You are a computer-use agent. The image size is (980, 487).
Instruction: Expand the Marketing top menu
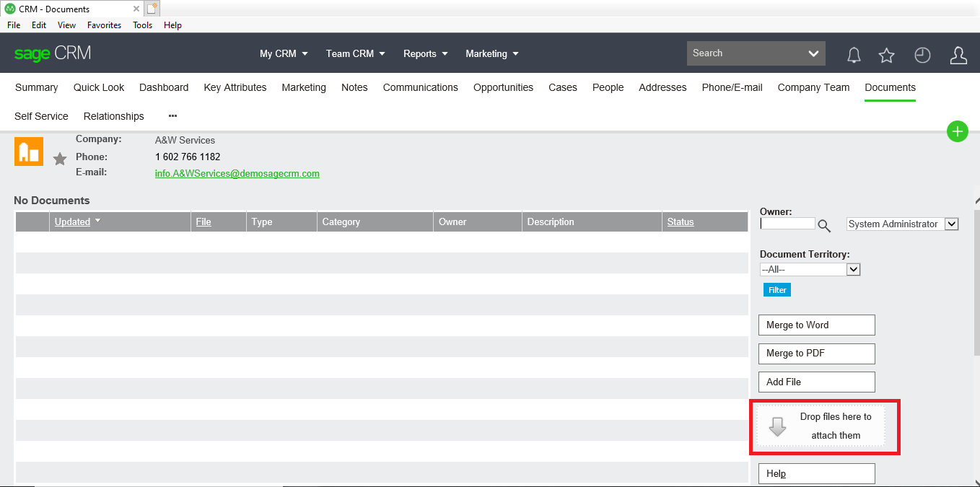[x=492, y=53]
